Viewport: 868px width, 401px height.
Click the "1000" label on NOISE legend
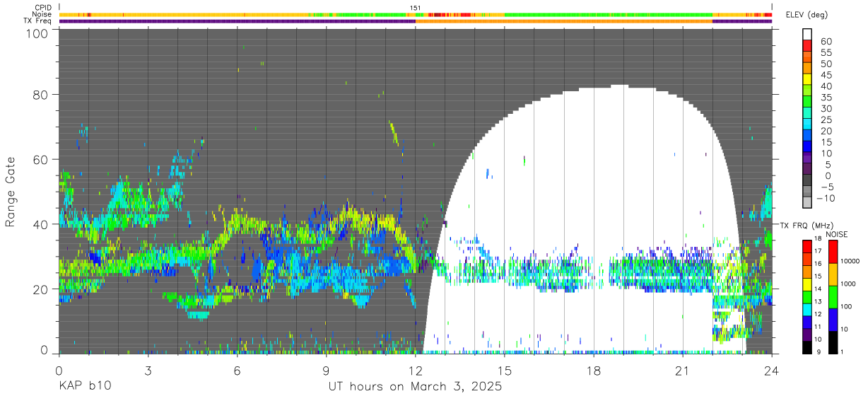(x=848, y=283)
